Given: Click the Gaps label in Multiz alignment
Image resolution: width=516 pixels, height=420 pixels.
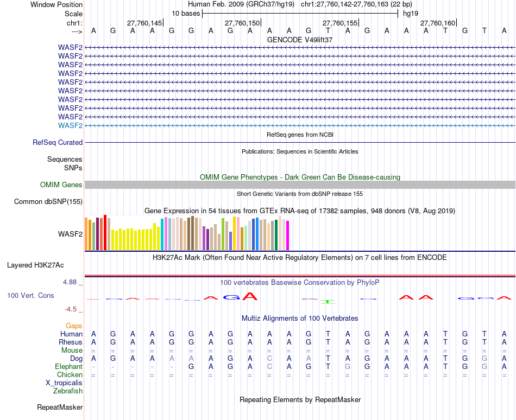Looking at the screenshot, I should tap(74, 326).
